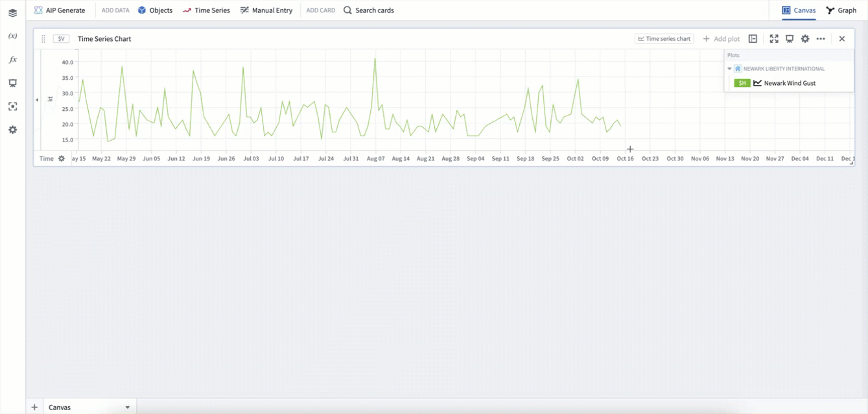Toggle visibility of the Newark Wind Gust plot
This screenshot has height=414, width=868.
(x=757, y=83)
